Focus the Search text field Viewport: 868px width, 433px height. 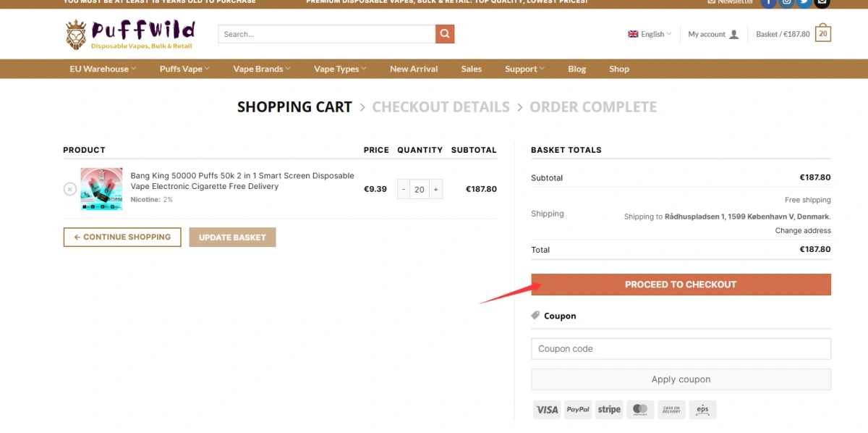click(x=327, y=34)
